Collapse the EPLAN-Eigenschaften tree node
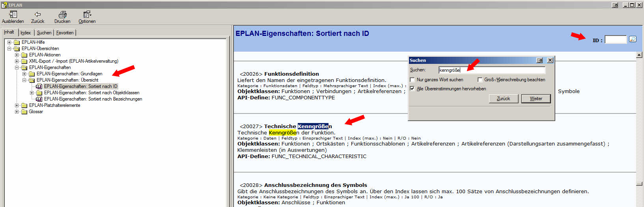This screenshot has height=207, width=644. [17, 67]
